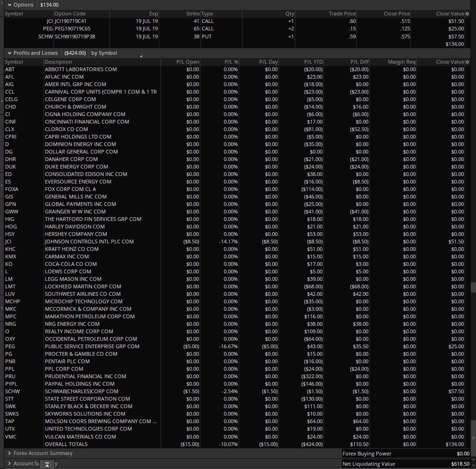Click the ($52.50) P/L Diff value
Screen dimensions: 476x469
click(x=359, y=129)
